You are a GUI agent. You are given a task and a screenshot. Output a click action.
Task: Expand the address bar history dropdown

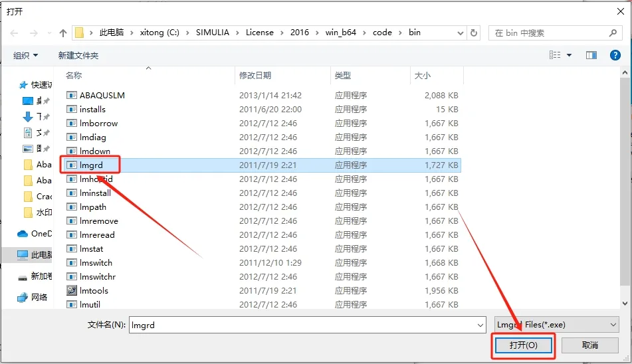coord(461,33)
